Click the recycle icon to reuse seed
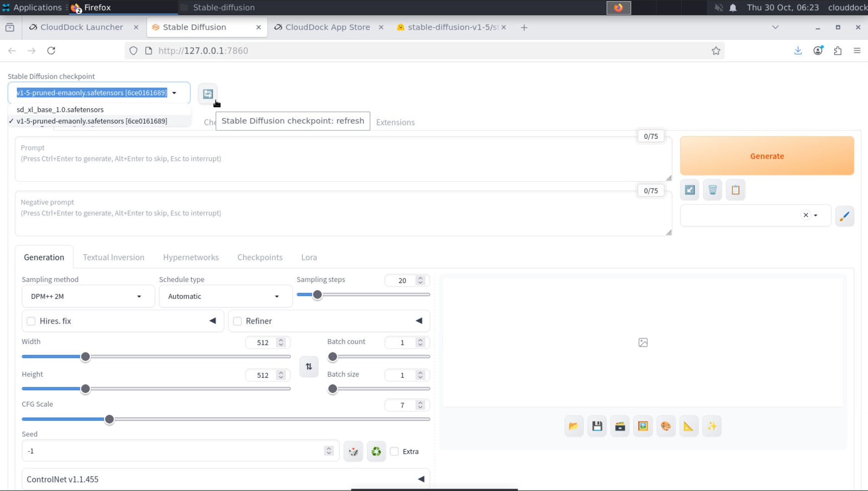The image size is (868, 491). (376, 451)
